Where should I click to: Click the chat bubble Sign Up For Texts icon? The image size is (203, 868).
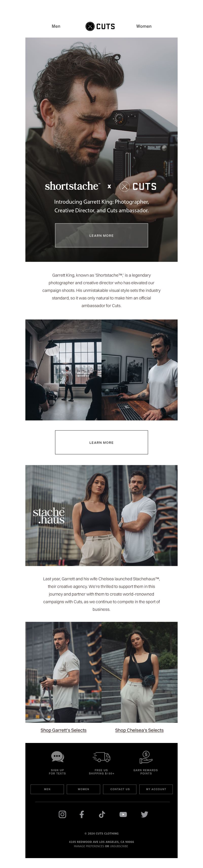[57, 756]
